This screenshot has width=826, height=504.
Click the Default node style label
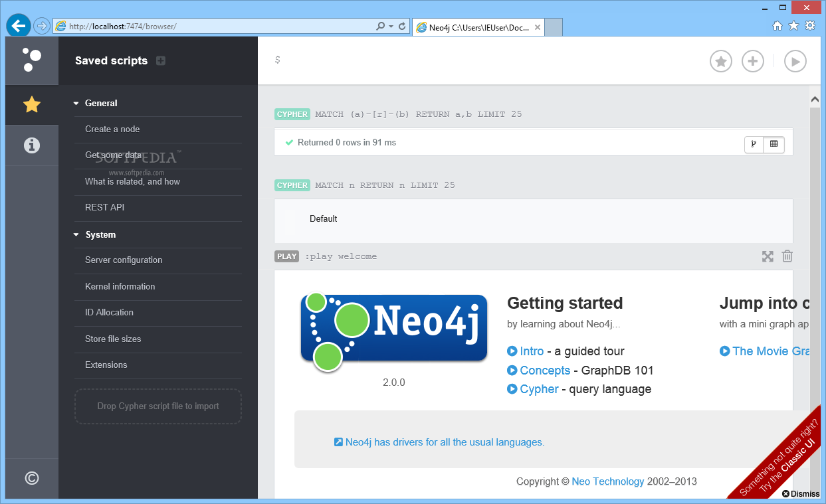(324, 219)
